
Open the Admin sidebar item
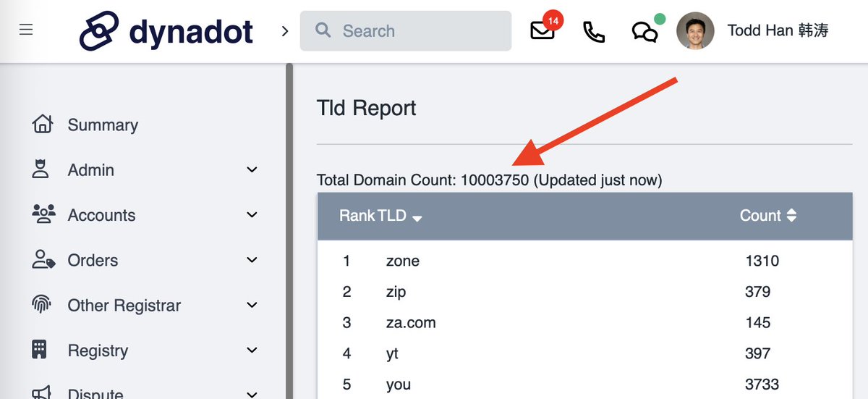click(x=90, y=170)
